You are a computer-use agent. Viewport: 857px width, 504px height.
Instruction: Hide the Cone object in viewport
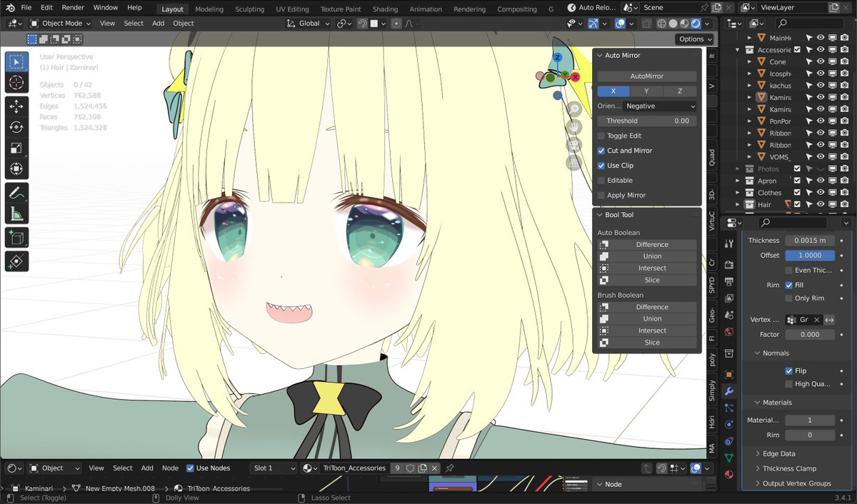tap(821, 61)
